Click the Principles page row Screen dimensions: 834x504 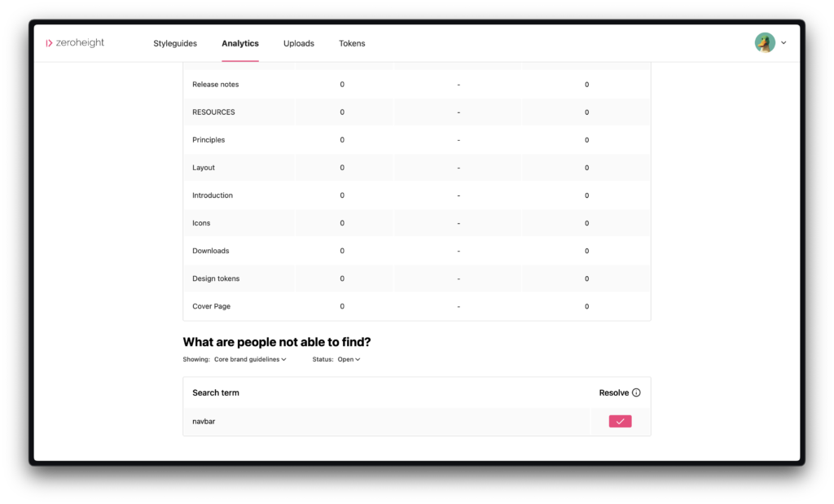[x=416, y=140]
